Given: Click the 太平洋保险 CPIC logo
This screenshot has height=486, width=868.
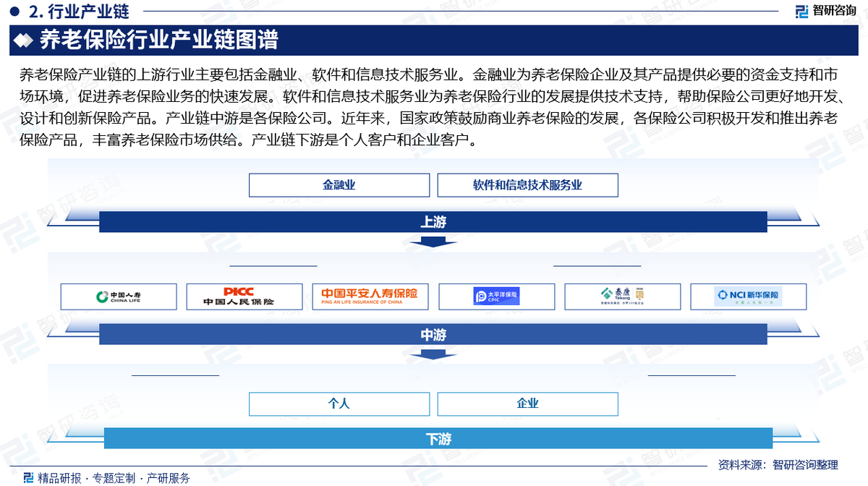Looking at the screenshot, I should point(497,297).
